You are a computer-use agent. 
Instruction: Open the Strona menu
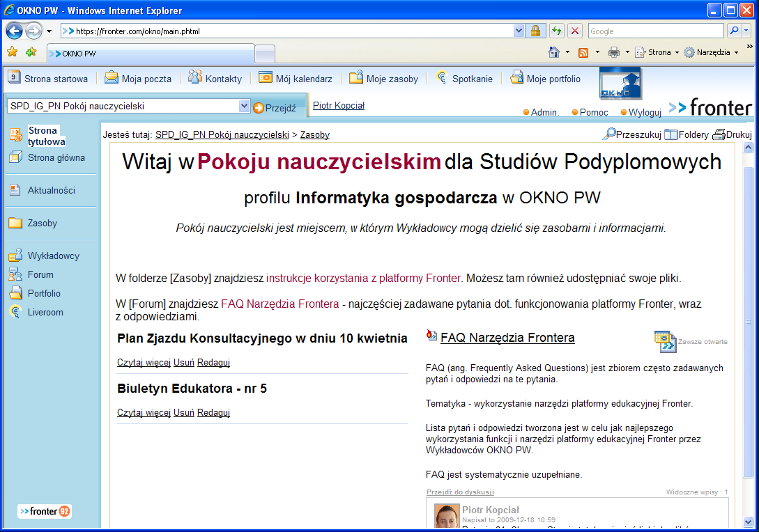point(657,52)
